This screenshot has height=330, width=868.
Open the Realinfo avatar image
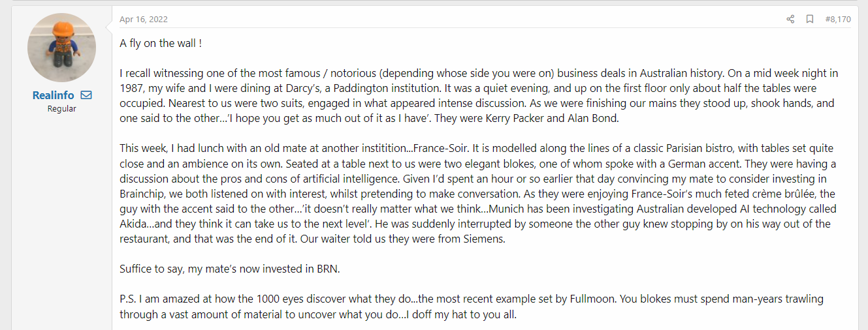pos(61,48)
